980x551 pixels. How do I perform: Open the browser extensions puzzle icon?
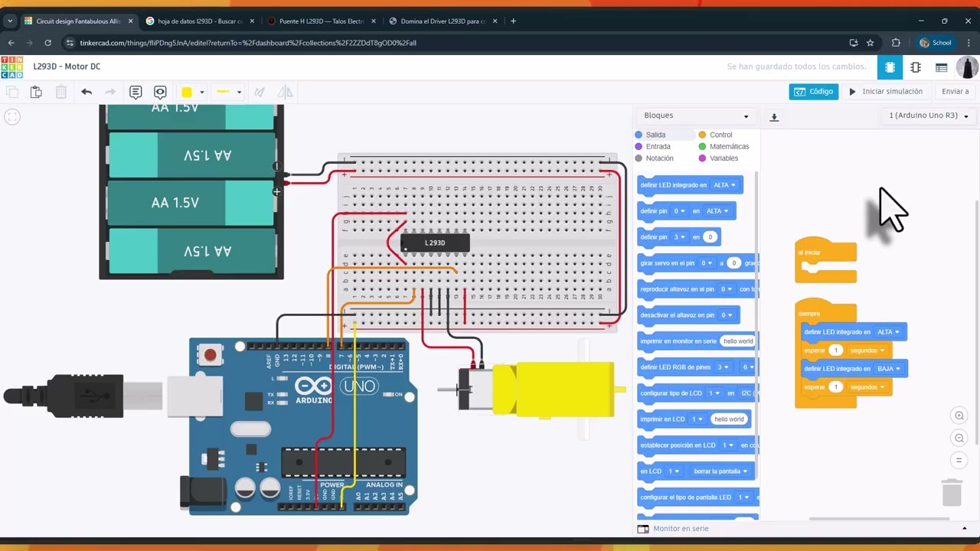896,43
